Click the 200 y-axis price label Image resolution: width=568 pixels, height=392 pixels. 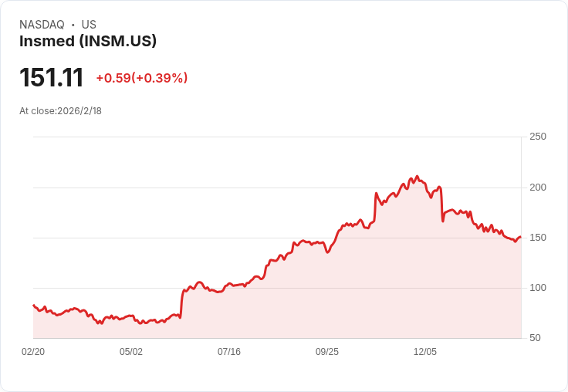tap(538, 188)
